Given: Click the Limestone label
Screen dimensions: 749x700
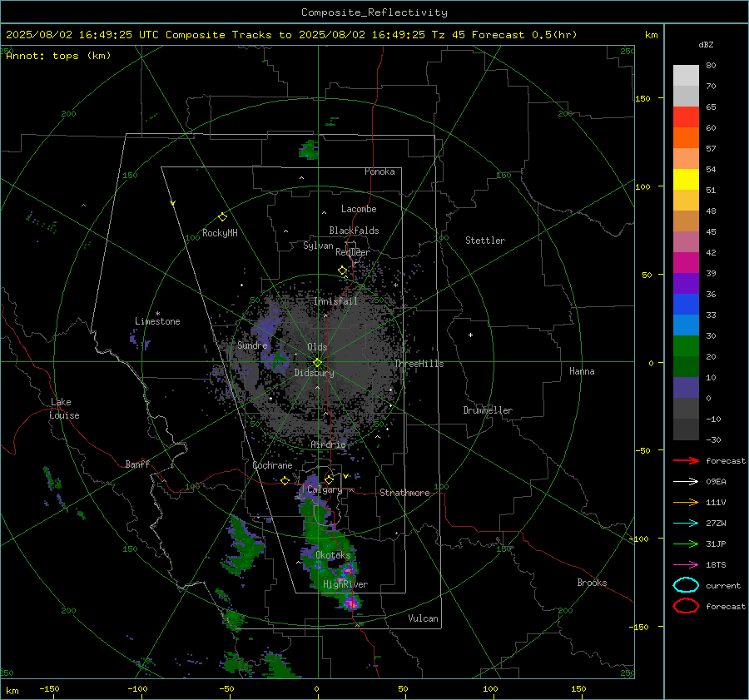Looking at the screenshot, I should coord(157,321).
